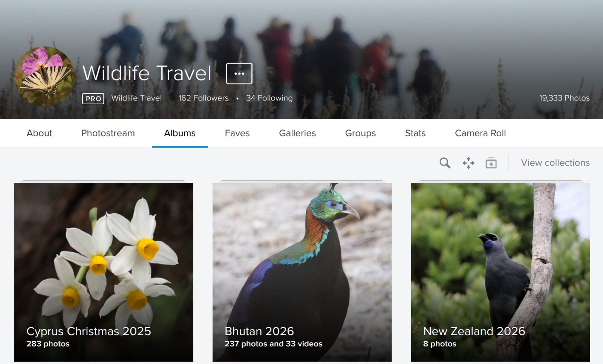This screenshot has height=364, width=603.
Task: Select the Albums tab
Action: [180, 133]
